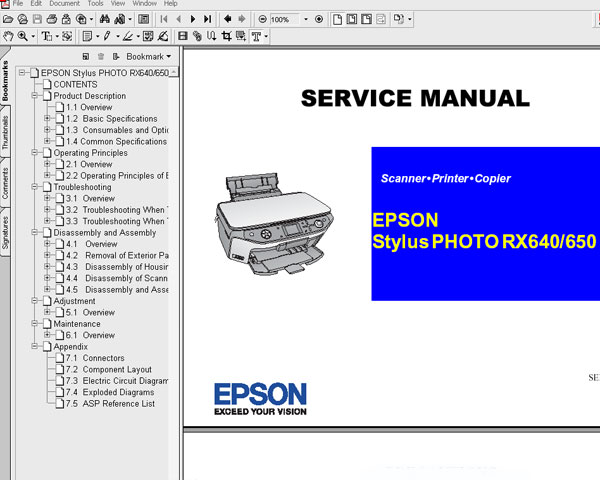The width and height of the screenshot is (600, 480).
Task: Click the zoom percentage field showing 100%
Action: pos(284,19)
